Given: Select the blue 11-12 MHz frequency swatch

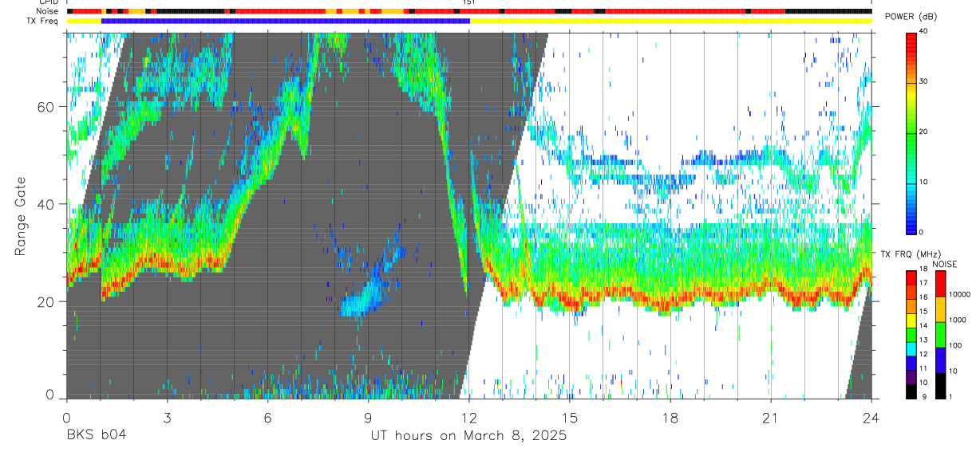Looking at the screenshot, I should click(911, 364).
